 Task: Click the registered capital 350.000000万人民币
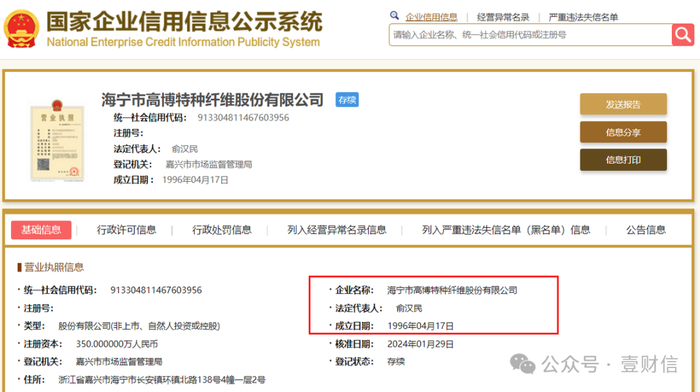pos(117,344)
